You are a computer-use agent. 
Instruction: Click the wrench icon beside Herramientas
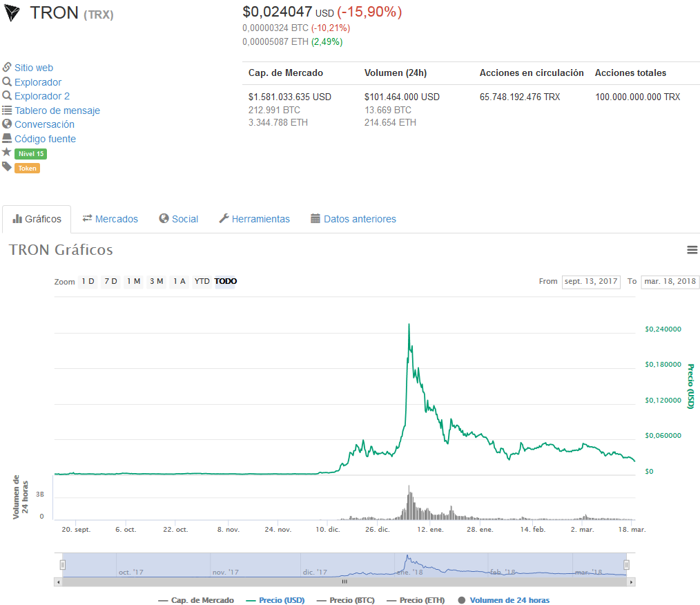224,218
